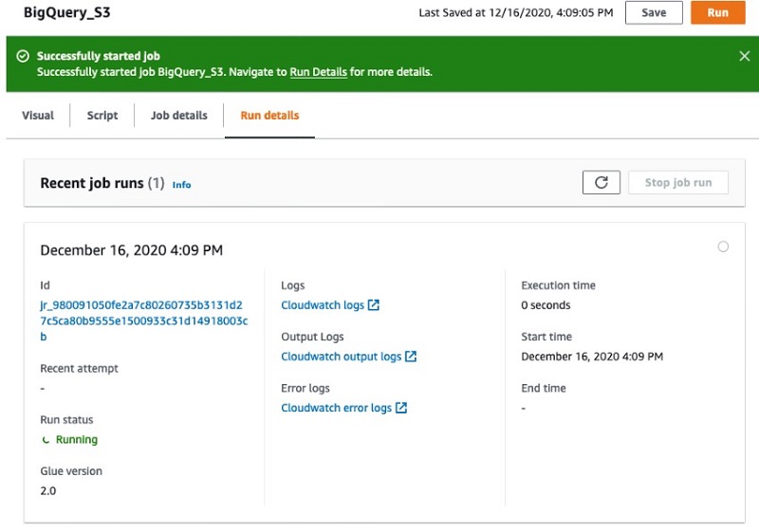Click the green success checkmark icon

[x=23, y=57]
